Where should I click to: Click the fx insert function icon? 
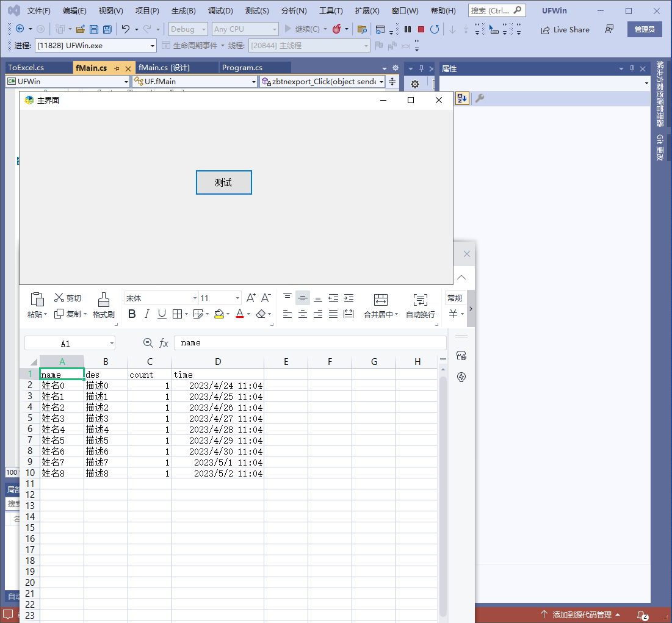(164, 343)
